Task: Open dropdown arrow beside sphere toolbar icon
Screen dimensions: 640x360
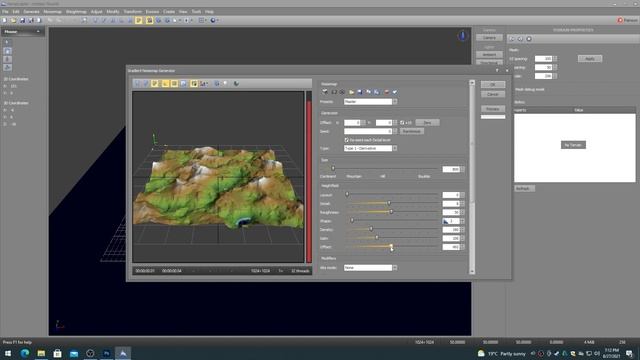Action: [x=218, y=20]
